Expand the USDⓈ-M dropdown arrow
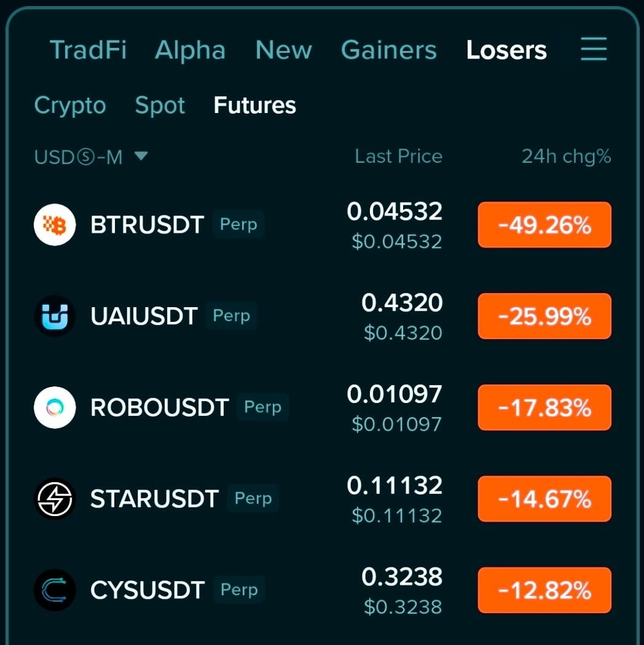Image resolution: width=644 pixels, height=645 pixels. click(x=141, y=156)
